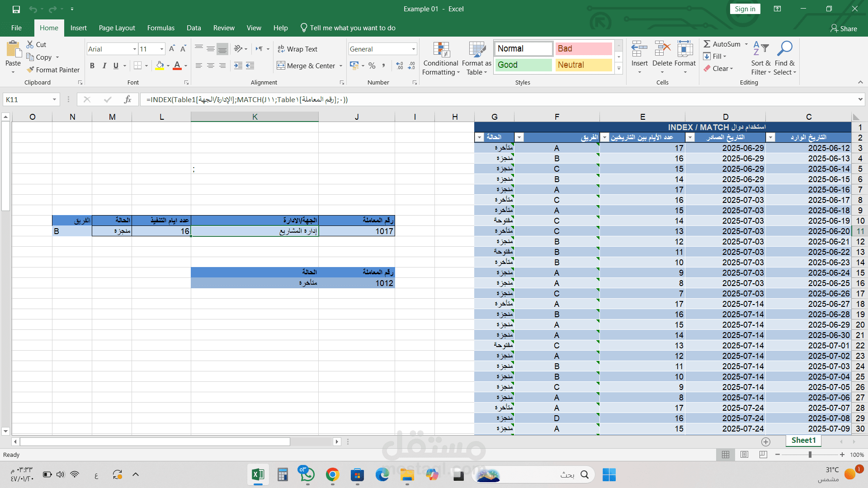
Task: Expand the General number format dropdown
Action: click(x=413, y=49)
